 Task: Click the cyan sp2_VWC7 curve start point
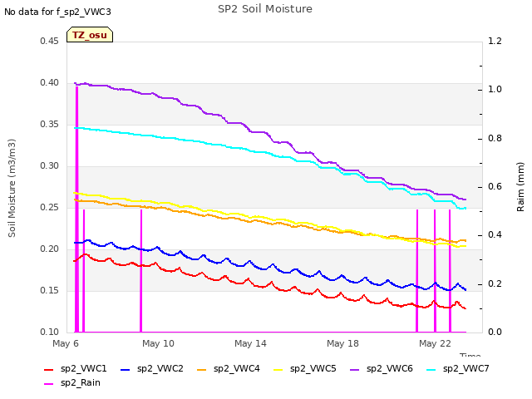coord(75,128)
